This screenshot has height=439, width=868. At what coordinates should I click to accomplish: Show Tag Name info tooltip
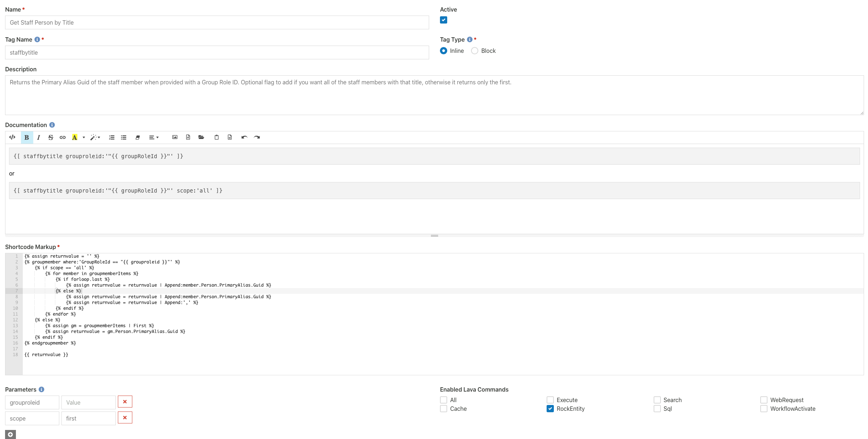tap(37, 39)
